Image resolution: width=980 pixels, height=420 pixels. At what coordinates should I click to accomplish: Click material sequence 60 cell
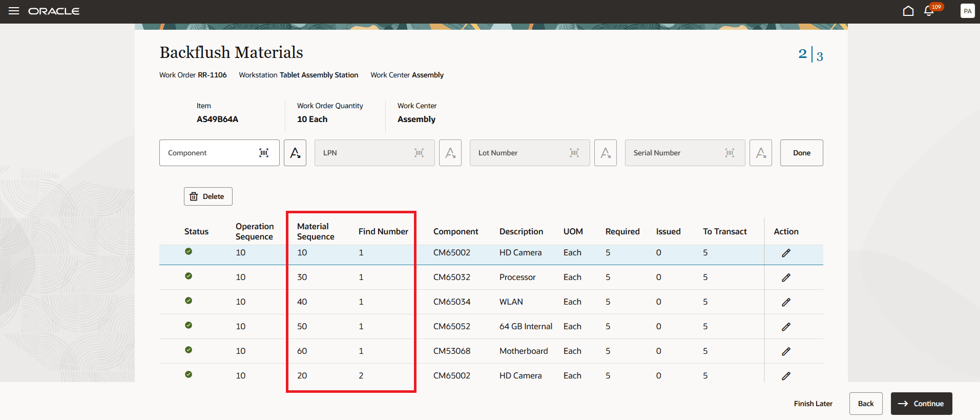point(302,351)
